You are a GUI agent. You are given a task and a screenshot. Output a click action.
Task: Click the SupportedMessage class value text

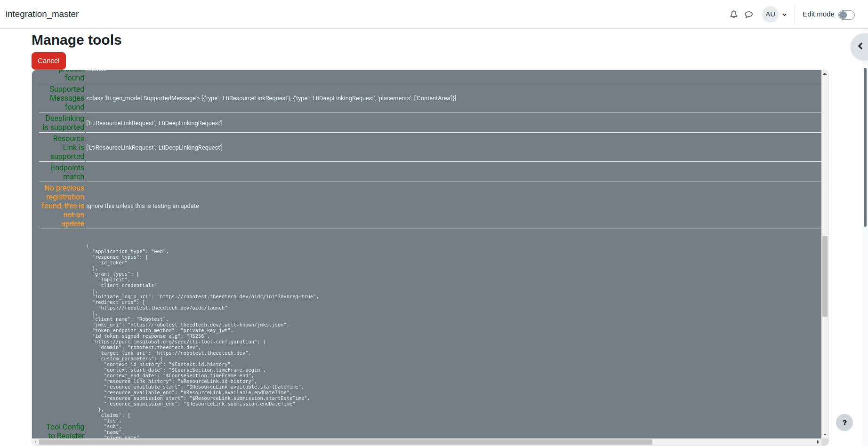click(271, 98)
